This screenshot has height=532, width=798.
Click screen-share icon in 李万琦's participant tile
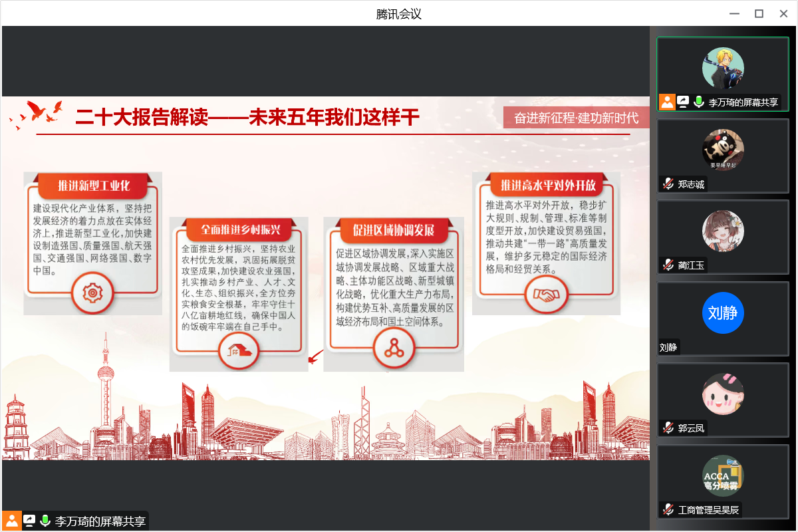pyautogui.click(x=683, y=102)
